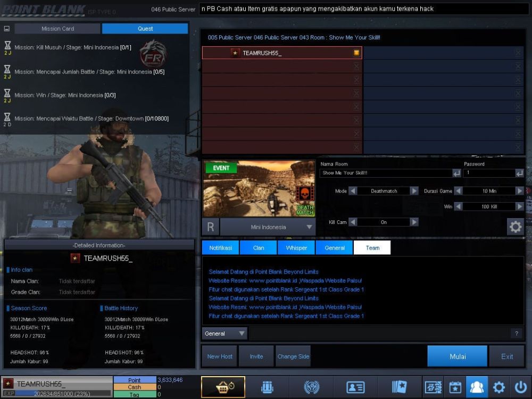
Task: Click Point value 3,633,646
Action: tap(170, 380)
